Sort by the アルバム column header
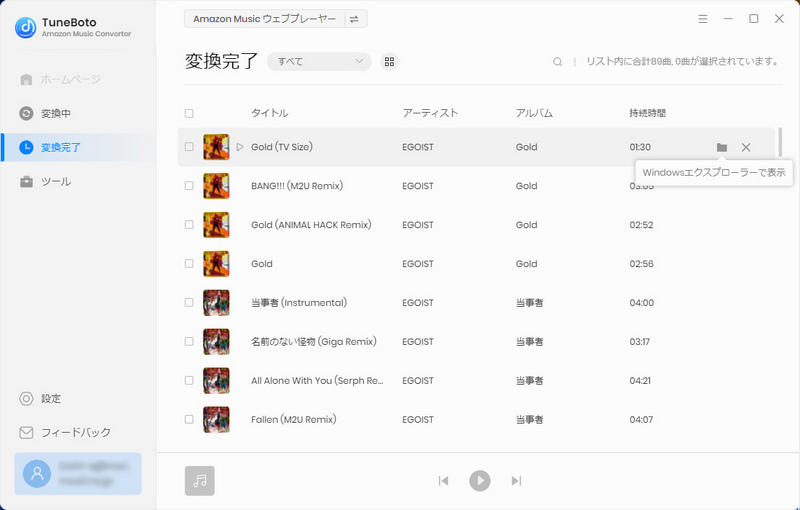 pyautogui.click(x=534, y=113)
